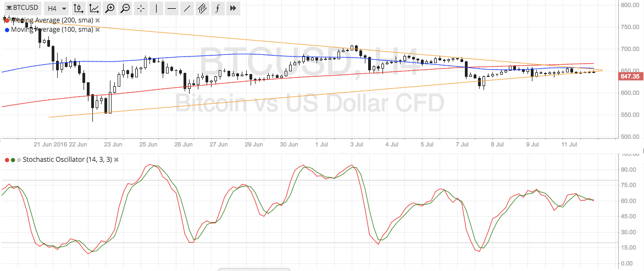Screen dimensions: 644x271
Task: Zoom in on the chart
Action: [110, 8]
